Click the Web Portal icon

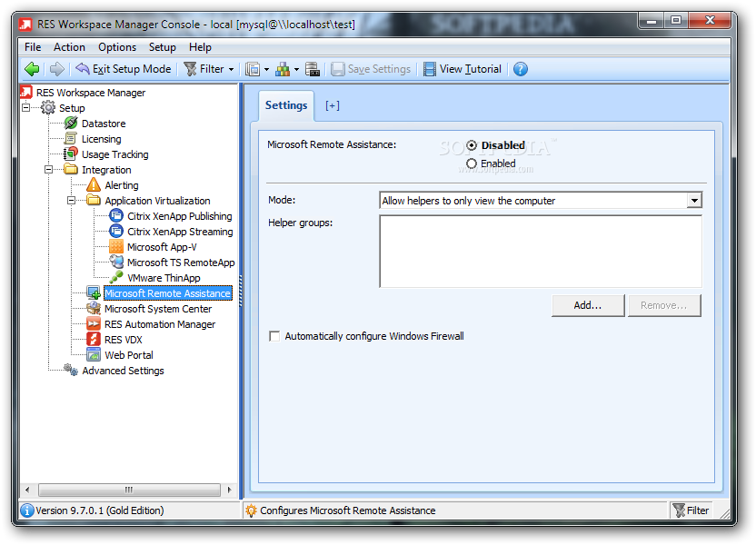(94, 355)
